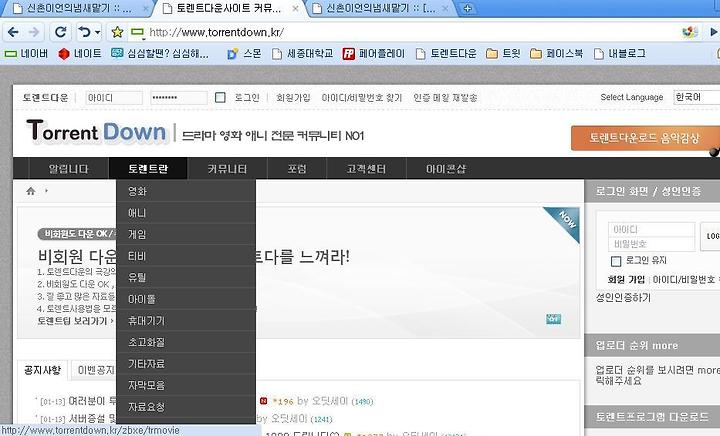Open the 네이트 bookmark

pos(80,54)
